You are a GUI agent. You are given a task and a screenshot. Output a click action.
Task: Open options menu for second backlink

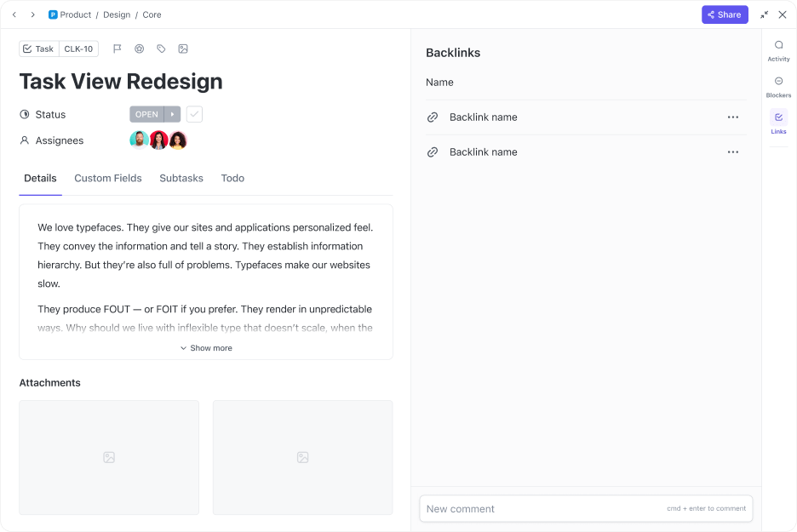[732, 152]
